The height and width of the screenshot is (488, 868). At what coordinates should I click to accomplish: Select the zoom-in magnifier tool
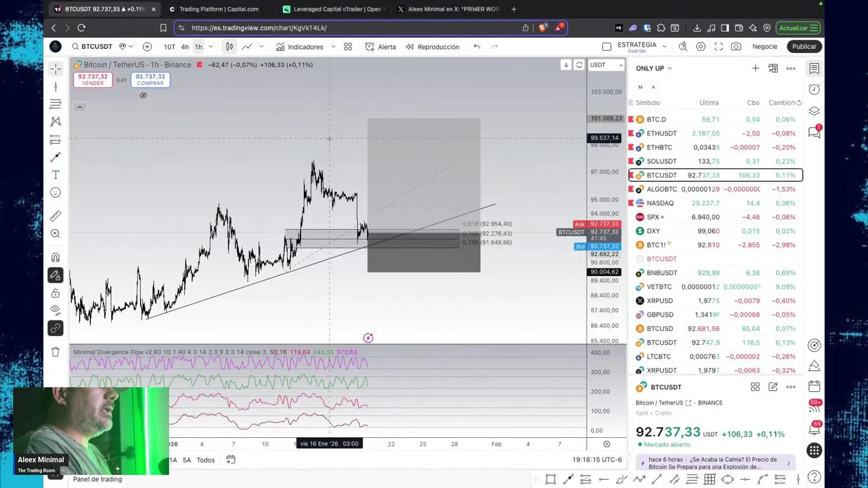coord(56,234)
